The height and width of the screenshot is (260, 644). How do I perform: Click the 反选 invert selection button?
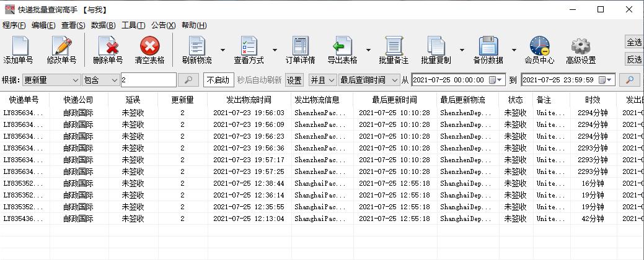coord(634,59)
